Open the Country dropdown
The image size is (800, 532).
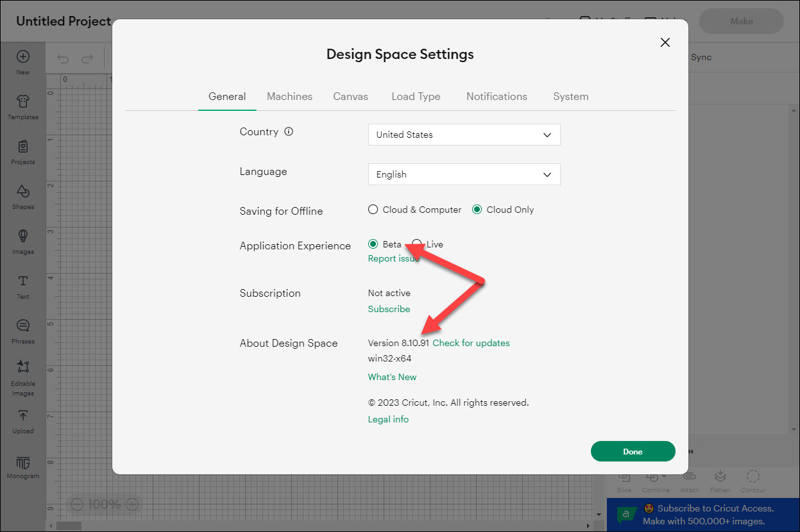pyautogui.click(x=464, y=135)
